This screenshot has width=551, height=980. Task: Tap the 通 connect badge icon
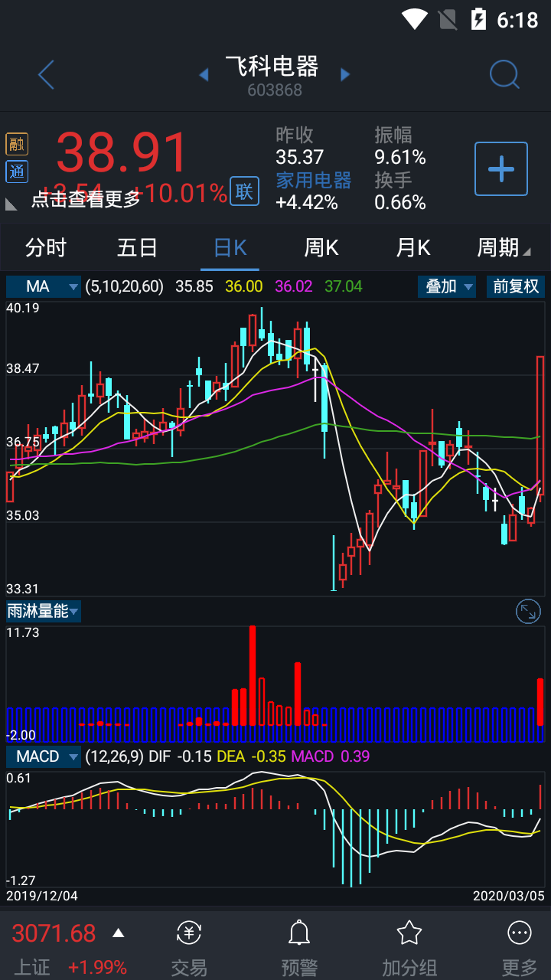pyautogui.click(x=17, y=171)
